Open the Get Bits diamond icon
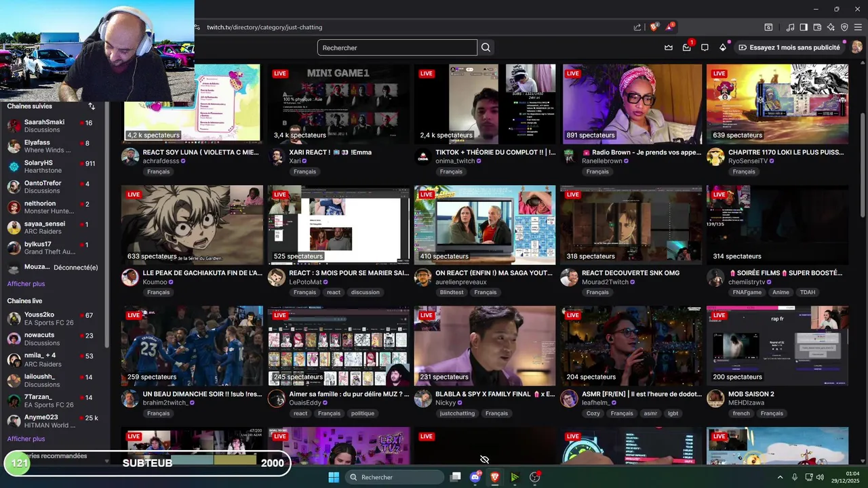 pyautogui.click(x=723, y=47)
